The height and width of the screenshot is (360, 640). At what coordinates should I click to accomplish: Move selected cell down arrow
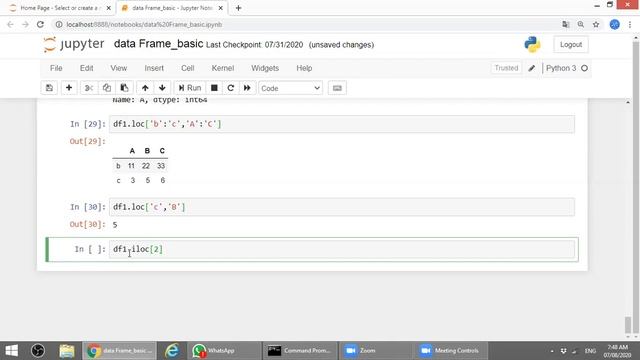click(162, 88)
